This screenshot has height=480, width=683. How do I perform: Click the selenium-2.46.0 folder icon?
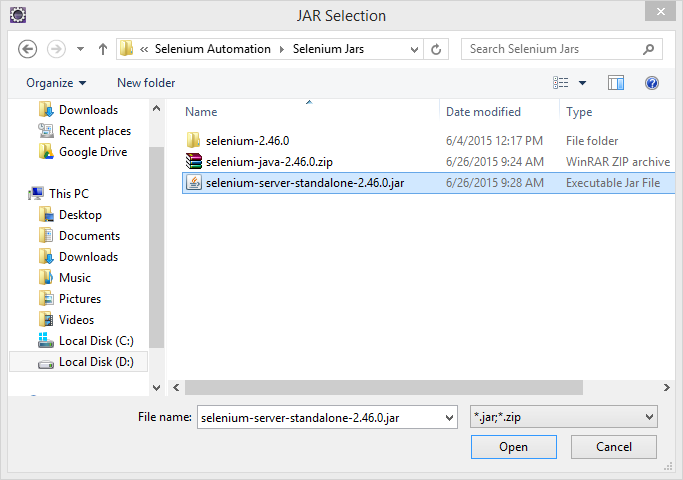[x=193, y=141]
